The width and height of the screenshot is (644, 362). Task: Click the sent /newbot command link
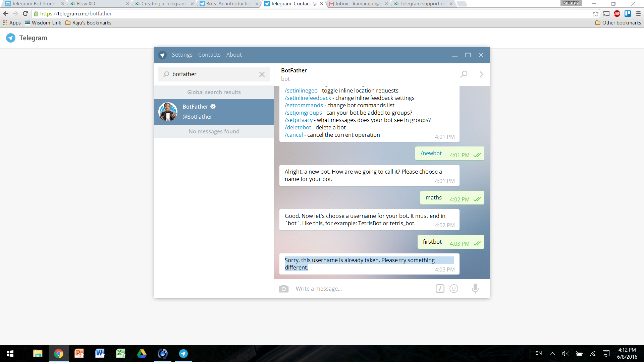[431, 153]
